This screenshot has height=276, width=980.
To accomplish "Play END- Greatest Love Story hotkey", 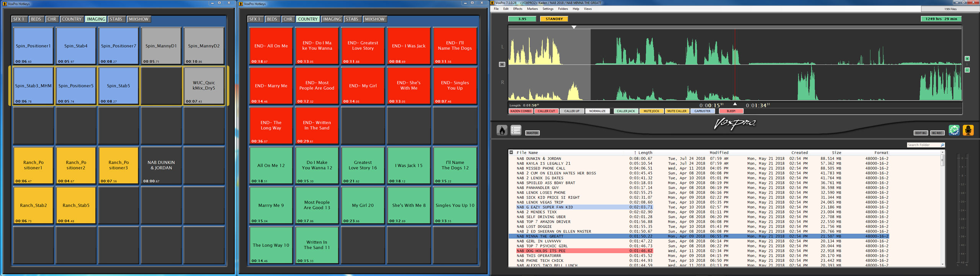I will click(x=363, y=46).
